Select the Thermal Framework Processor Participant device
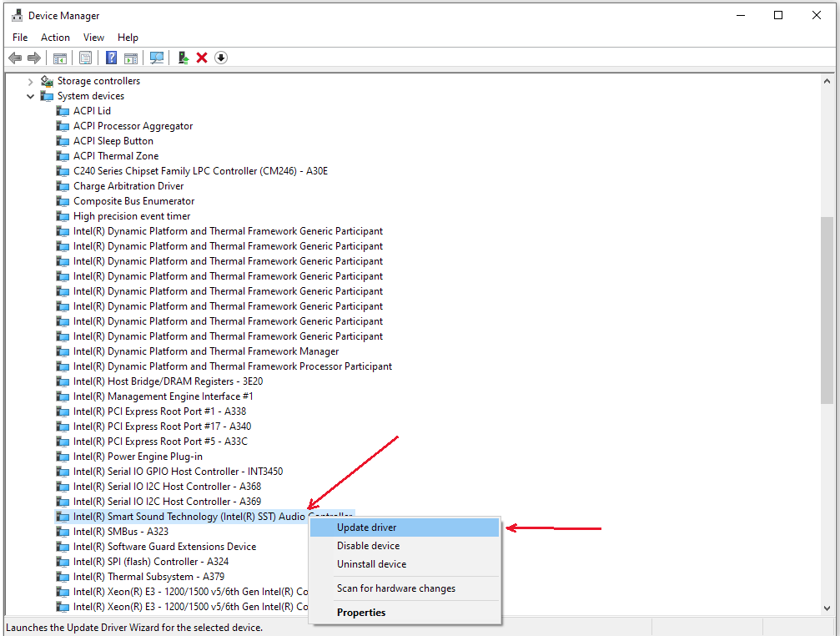The width and height of the screenshot is (840, 636). click(233, 366)
